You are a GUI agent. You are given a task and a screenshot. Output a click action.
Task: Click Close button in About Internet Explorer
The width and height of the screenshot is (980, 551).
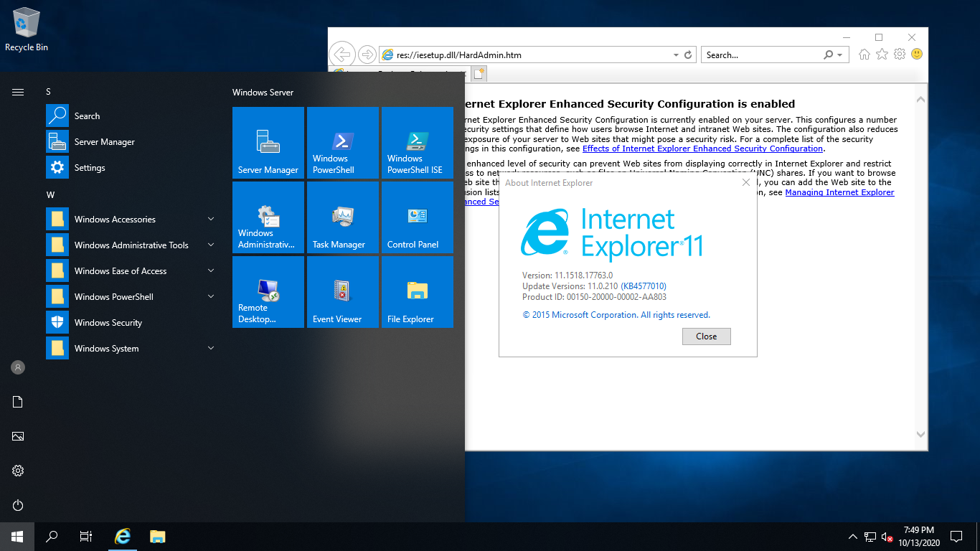pos(707,336)
